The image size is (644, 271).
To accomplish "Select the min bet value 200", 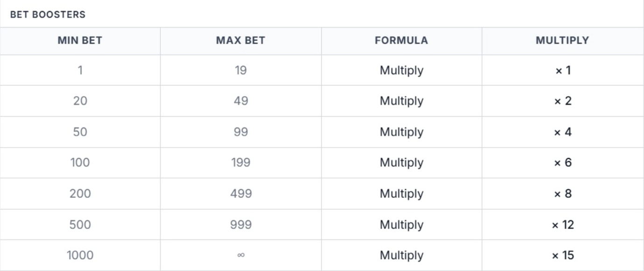I will click(80, 193).
